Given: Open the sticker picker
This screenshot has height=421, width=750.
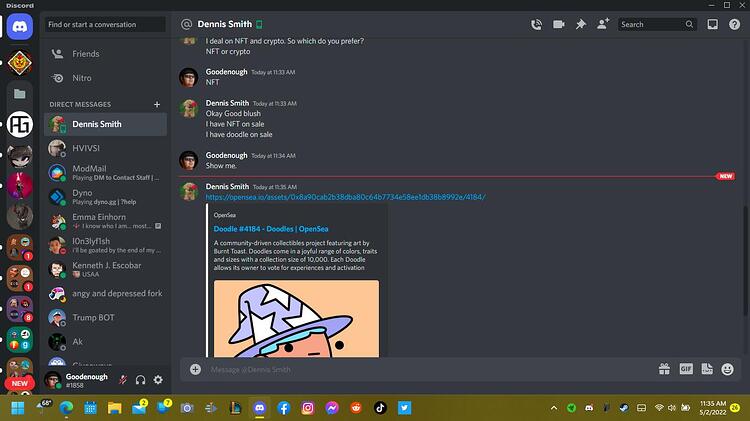Looking at the screenshot, I should pyautogui.click(x=707, y=369).
